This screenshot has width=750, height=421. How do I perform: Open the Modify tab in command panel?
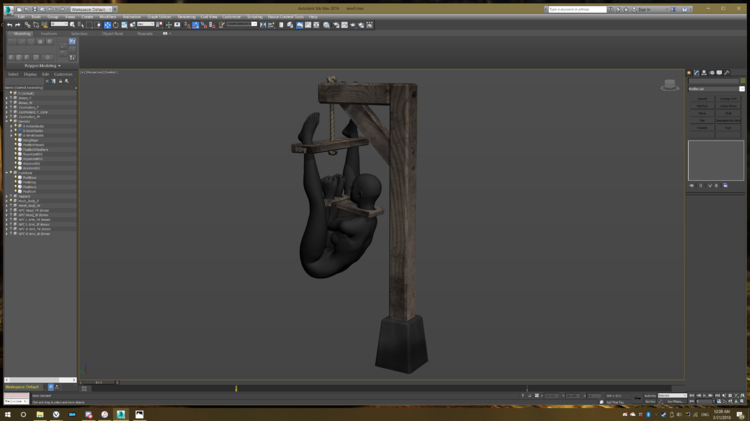click(696, 73)
